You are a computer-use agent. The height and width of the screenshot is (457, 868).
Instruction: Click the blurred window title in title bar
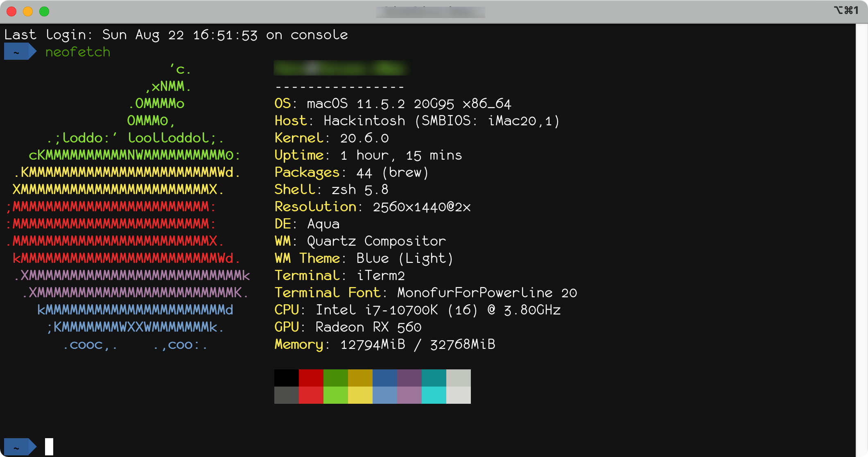(x=430, y=12)
